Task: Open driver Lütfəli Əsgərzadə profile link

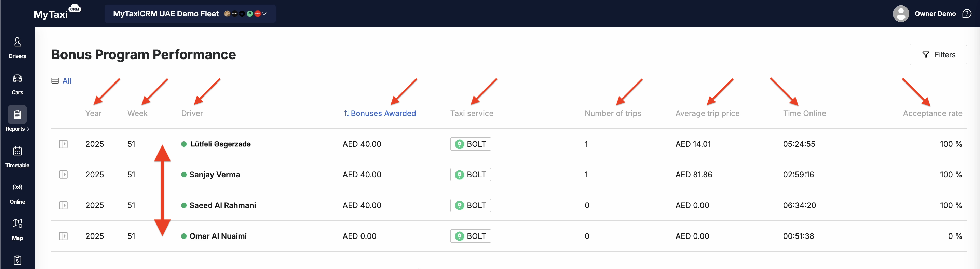Action: tap(220, 144)
